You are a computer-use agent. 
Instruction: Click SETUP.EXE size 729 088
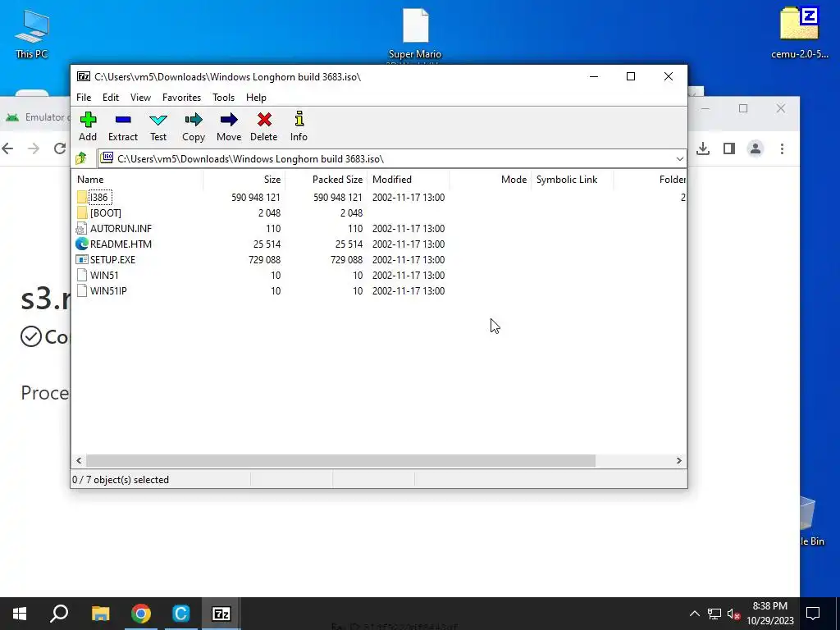click(x=264, y=260)
